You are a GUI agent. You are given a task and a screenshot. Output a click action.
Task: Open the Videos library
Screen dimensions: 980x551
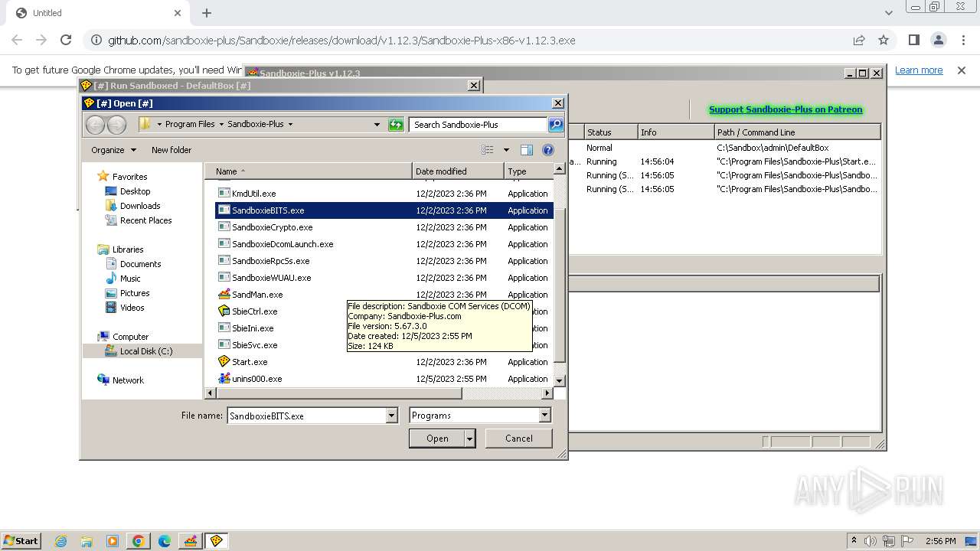[x=132, y=308]
